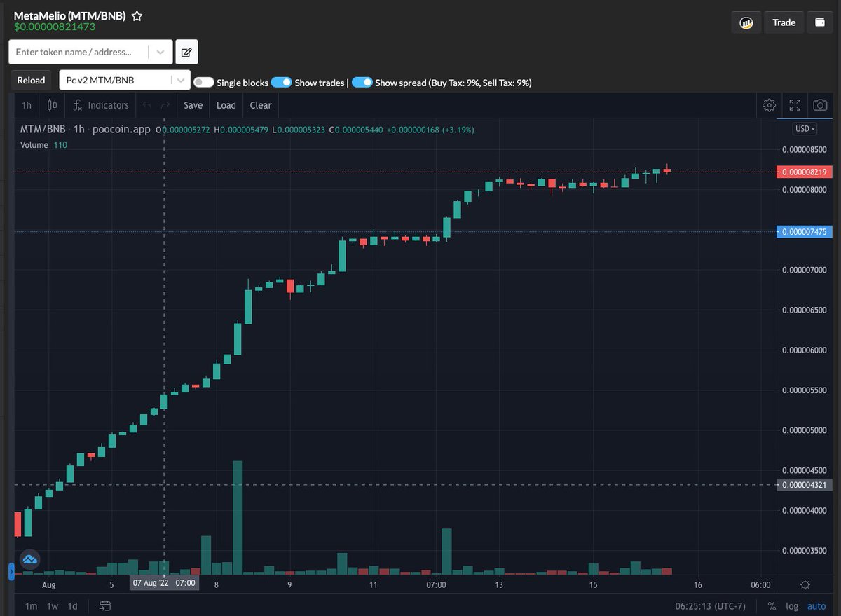This screenshot has height=616, width=841.
Task: Select the 1d date range
Action: (x=73, y=606)
